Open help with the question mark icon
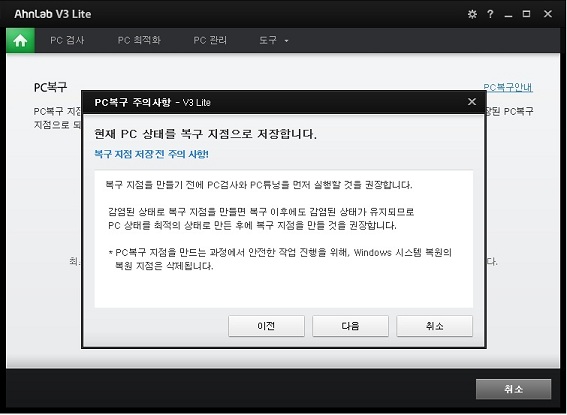This screenshot has width=567, height=415. [490, 14]
